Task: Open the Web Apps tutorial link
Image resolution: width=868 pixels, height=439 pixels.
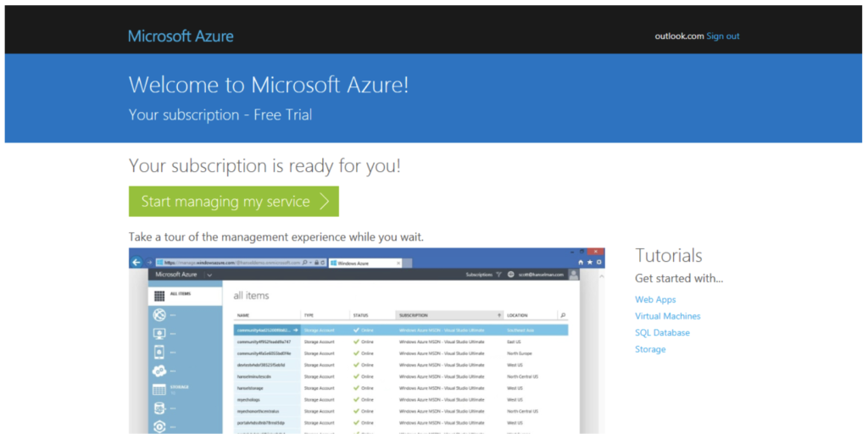Action: [x=655, y=299]
